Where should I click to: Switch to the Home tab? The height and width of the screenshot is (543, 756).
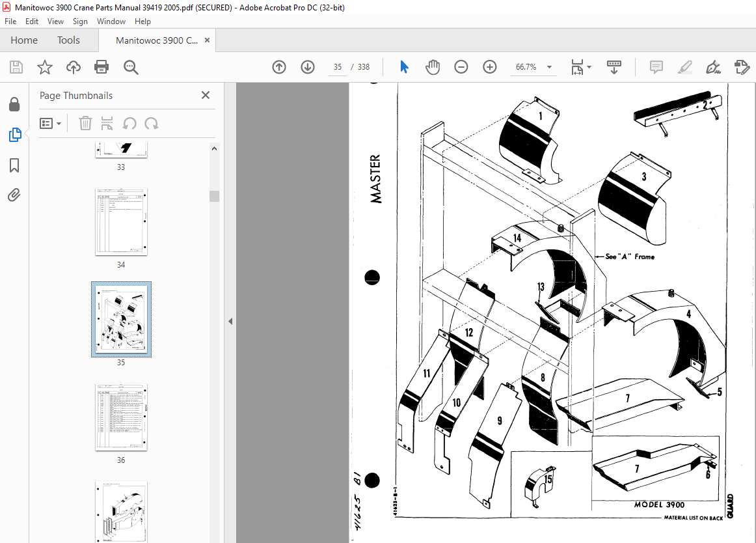point(24,40)
